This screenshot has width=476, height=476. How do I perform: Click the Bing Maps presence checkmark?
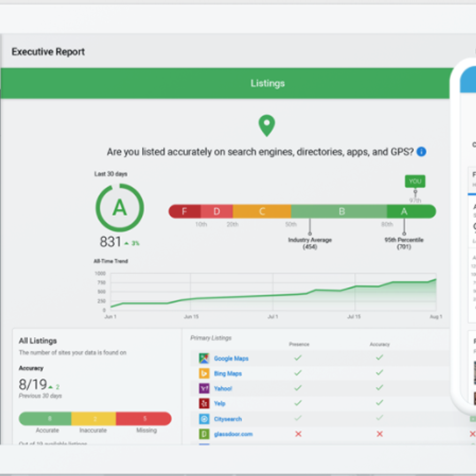click(x=298, y=373)
